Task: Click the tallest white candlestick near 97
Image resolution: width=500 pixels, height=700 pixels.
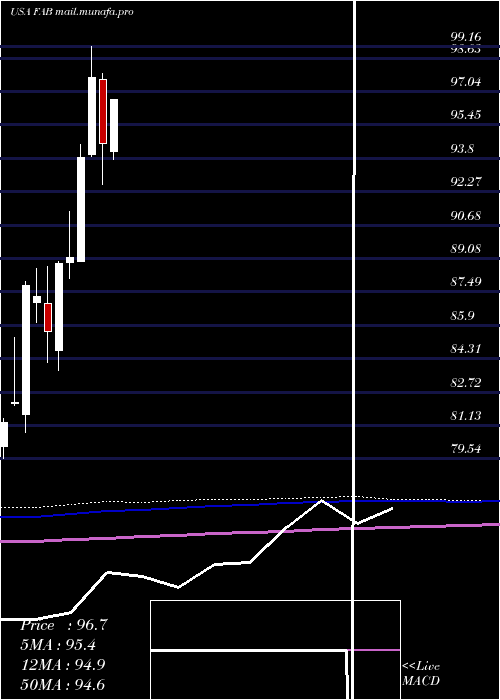Action: coord(92,116)
